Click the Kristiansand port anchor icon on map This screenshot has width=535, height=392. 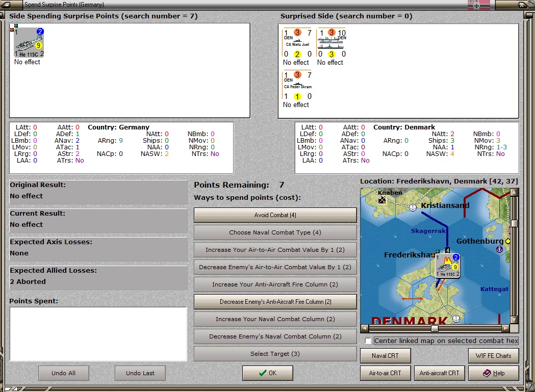pos(413,207)
